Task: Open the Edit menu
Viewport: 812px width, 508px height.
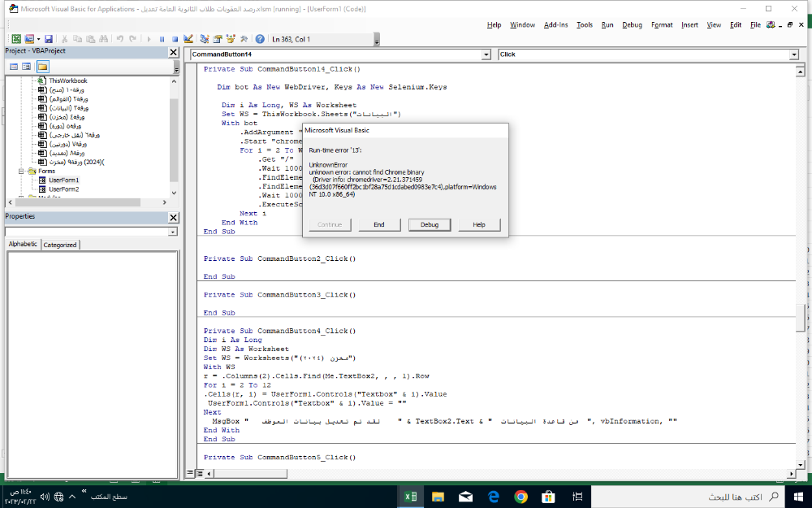Action: 736,24
